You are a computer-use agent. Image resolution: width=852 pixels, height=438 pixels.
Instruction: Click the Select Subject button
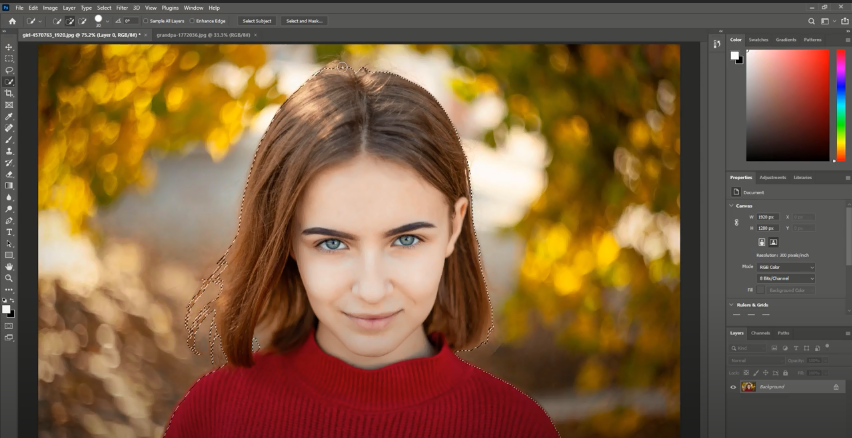pos(256,20)
